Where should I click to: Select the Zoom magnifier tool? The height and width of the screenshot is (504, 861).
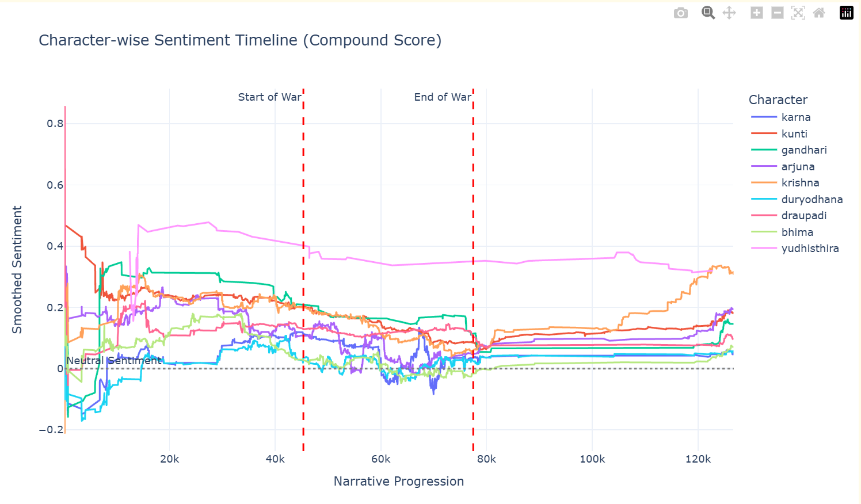tap(708, 13)
